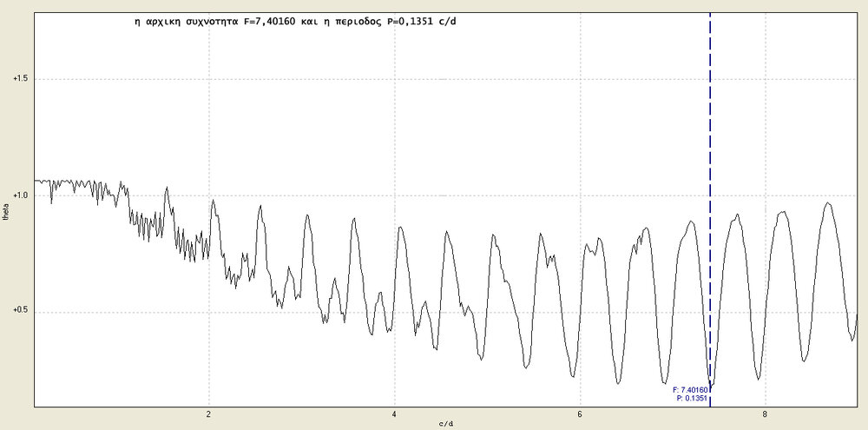This screenshot has height=430, width=868.
Task: Click the "F: 7.40160" marker label
Action: click(x=691, y=390)
